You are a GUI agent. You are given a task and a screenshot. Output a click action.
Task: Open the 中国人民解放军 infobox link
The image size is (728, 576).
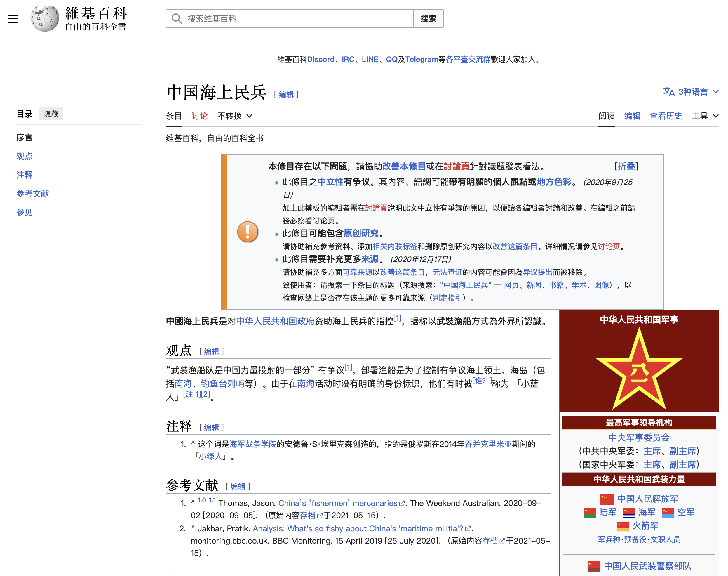click(648, 499)
